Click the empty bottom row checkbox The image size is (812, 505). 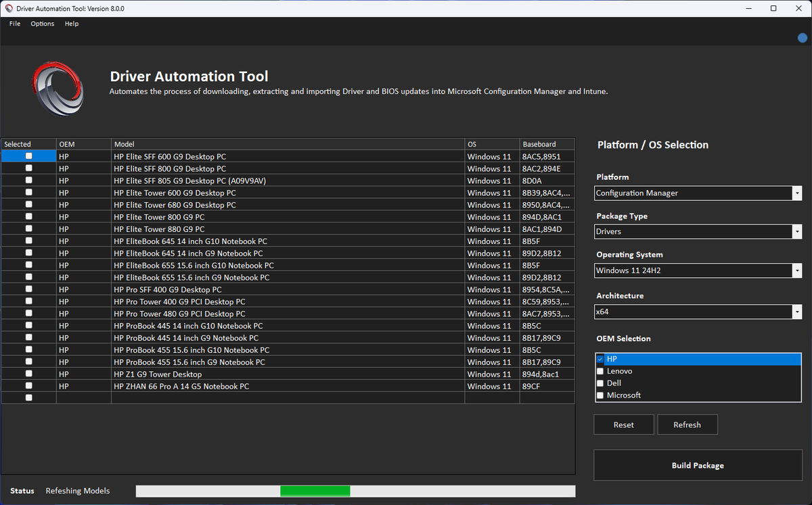[x=28, y=398]
